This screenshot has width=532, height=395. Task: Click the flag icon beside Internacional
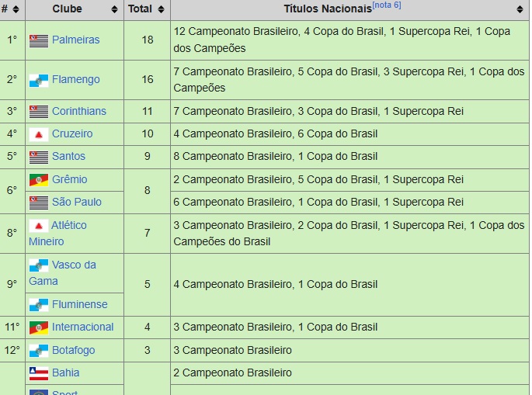pos(39,327)
